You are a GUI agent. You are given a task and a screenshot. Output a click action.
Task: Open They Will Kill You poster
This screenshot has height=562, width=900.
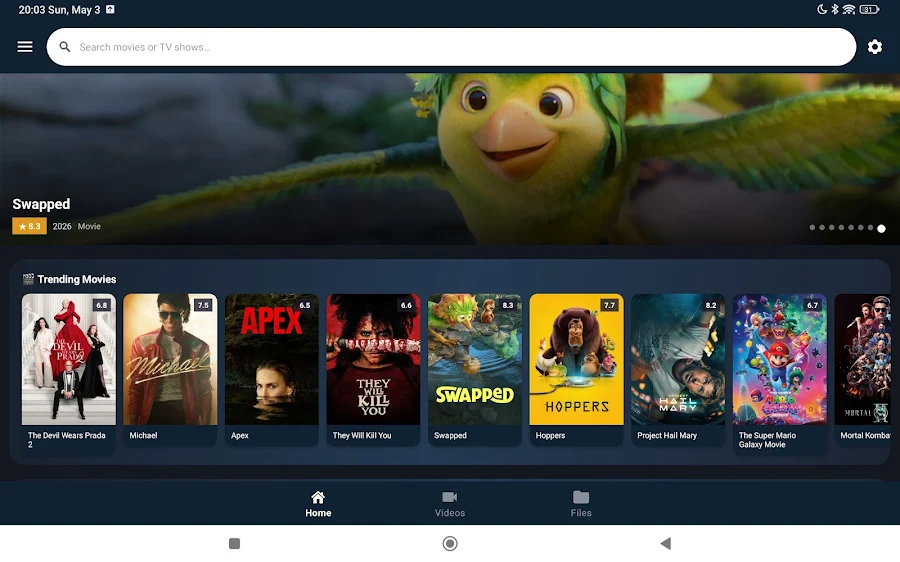(373, 359)
